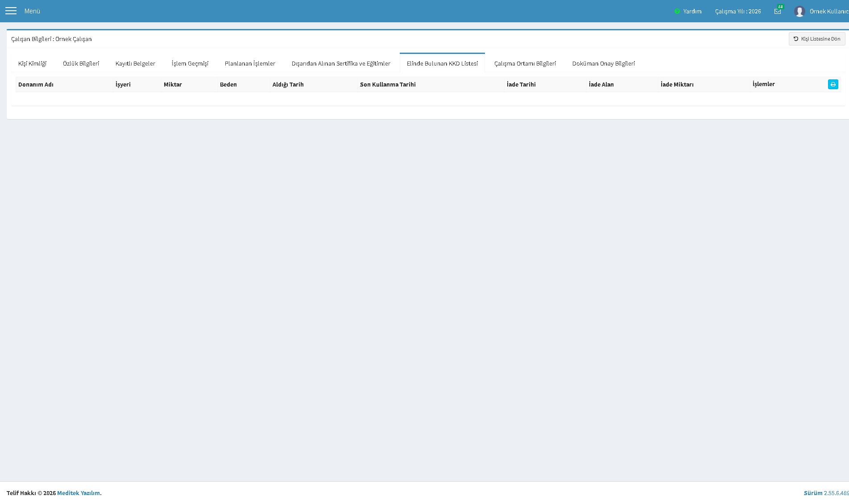Switch to Dışarıdan Alınan Sertifika ve Eğitimler tab
The width and height of the screenshot is (849, 504).
click(x=341, y=63)
